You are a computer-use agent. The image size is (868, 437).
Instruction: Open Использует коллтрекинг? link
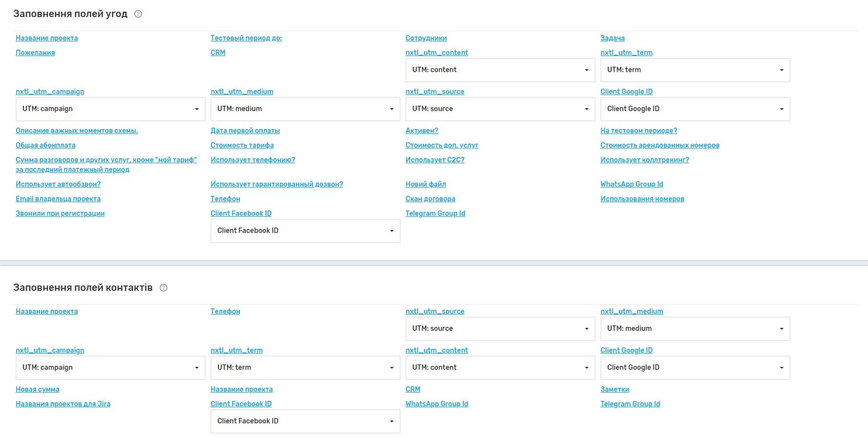[x=644, y=160]
